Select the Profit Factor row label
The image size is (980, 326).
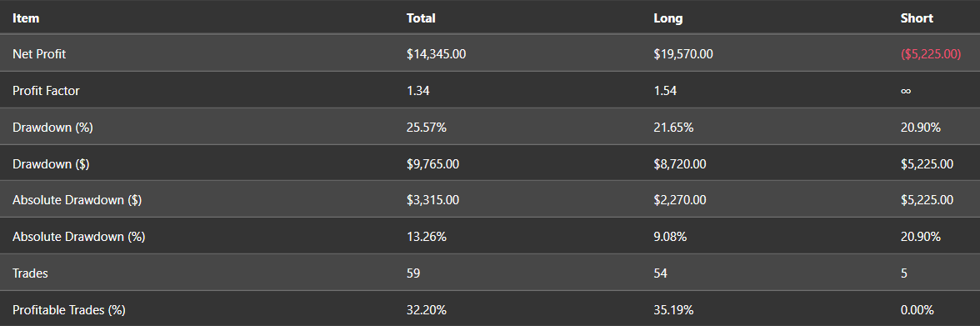(47, 91)
